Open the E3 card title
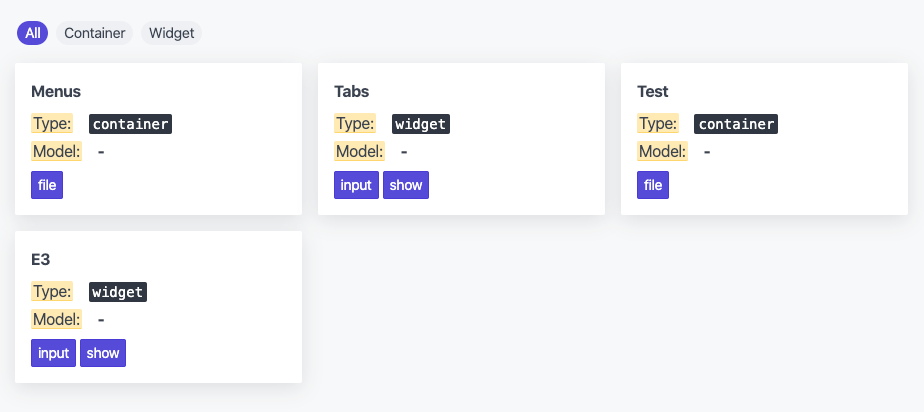This screenshot has width=924, height=412. [41, 259]
